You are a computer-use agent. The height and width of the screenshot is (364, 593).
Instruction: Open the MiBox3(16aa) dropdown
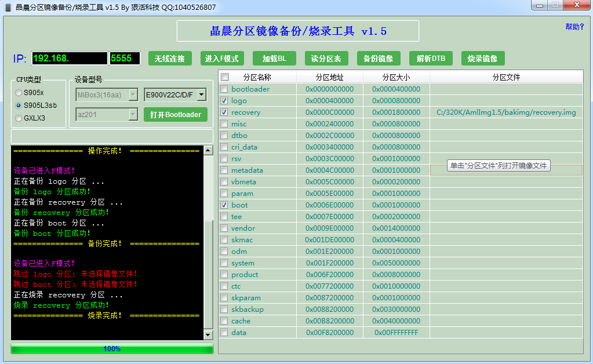pyautogui.click(x=107, y=95)
